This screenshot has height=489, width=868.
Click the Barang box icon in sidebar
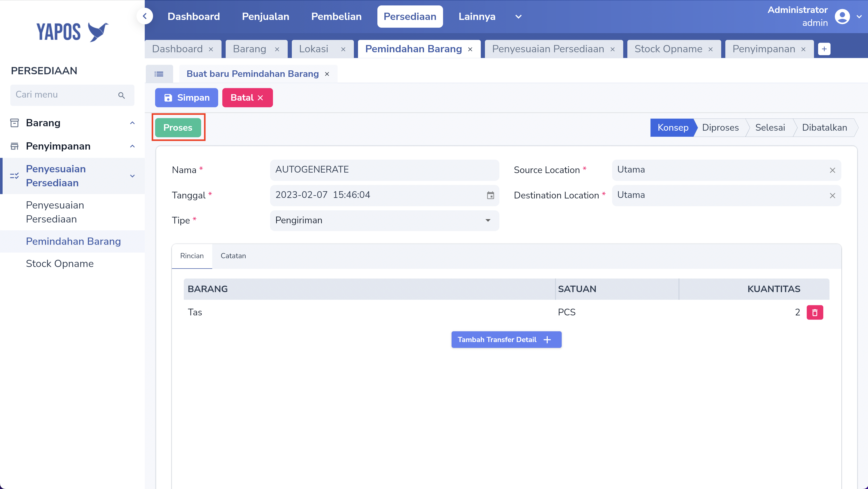14,123
